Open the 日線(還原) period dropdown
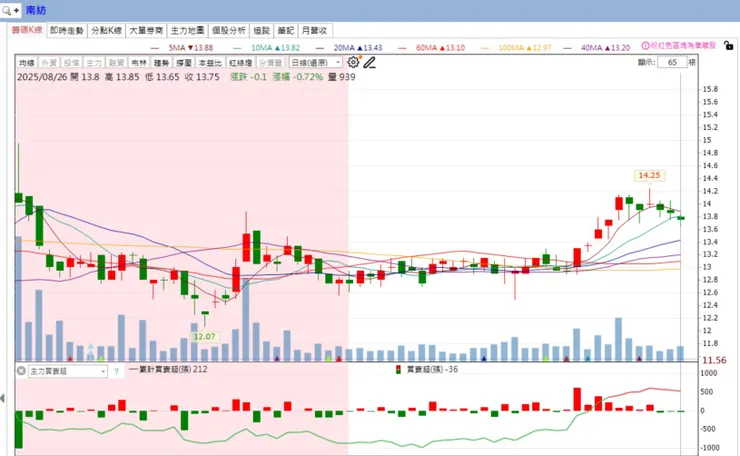The height and width of the screenshot is (456, 740). point(315,62)
